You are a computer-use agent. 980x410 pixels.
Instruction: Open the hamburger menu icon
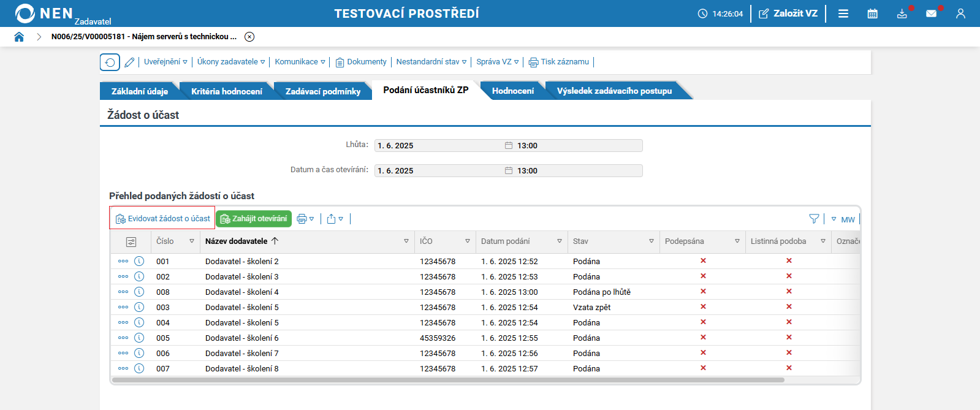pyautogui.click(x=843, y=13)
